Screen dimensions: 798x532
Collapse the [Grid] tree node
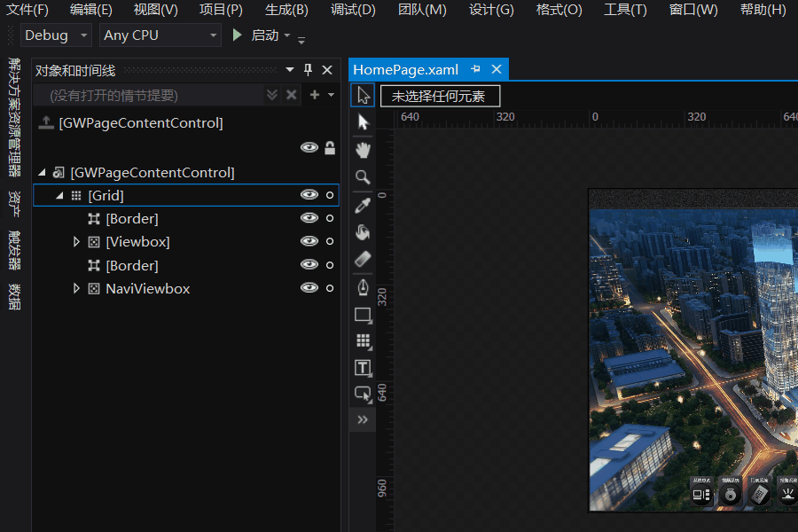point(59,196)
